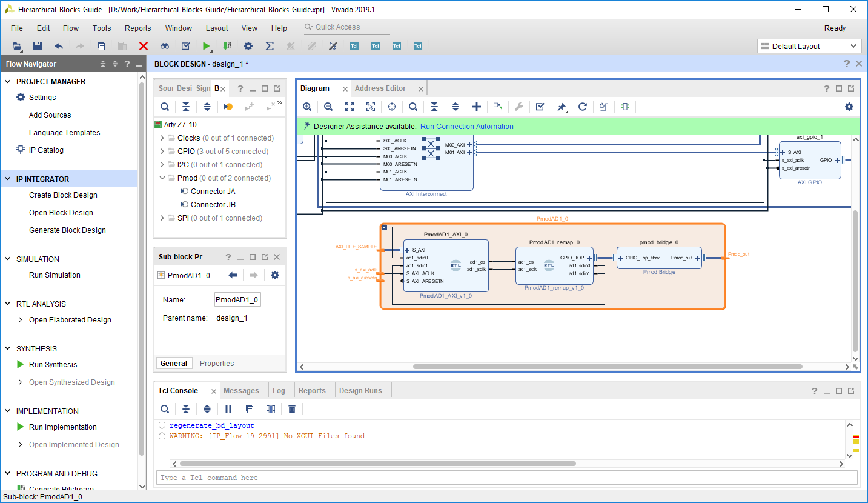Click Create Block Design
Screen dimensions: 868x503
[x=63, y=195]
